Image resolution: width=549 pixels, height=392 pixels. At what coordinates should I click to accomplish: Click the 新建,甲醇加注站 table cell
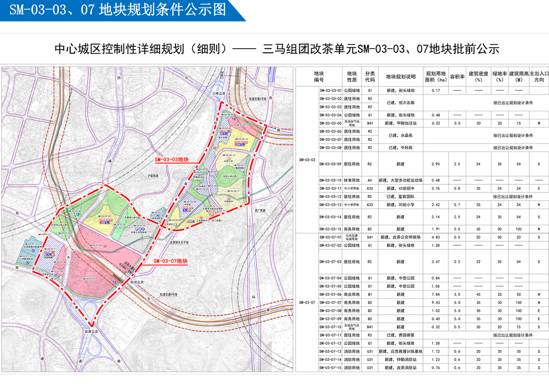(401, 123)
